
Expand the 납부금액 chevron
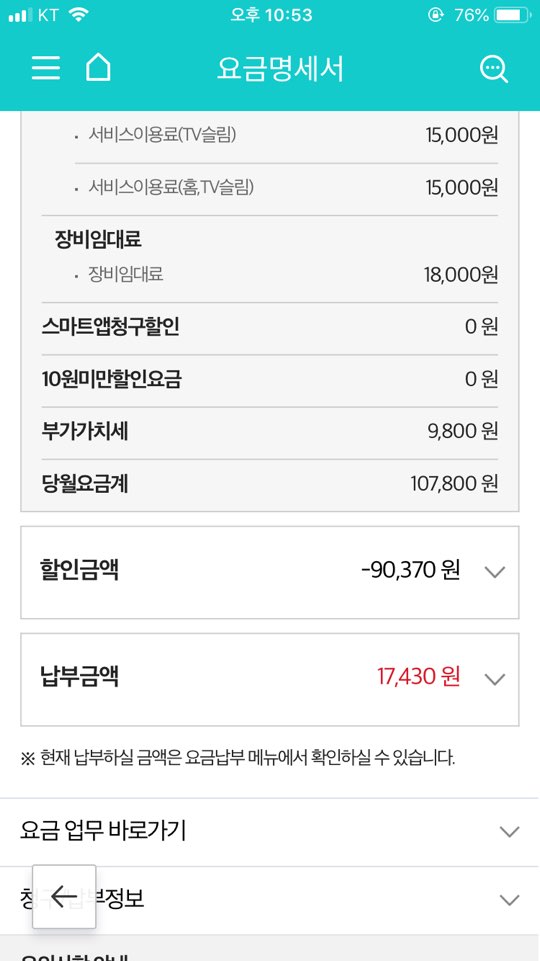pos(495,679)
